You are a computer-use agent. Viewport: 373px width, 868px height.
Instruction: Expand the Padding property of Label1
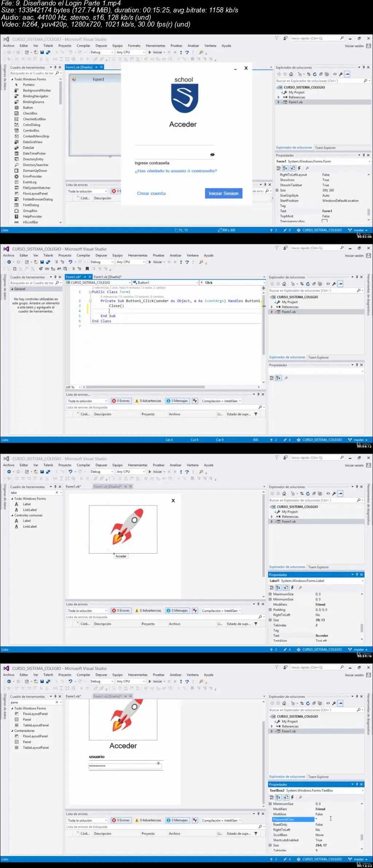(x=270, y=610)
